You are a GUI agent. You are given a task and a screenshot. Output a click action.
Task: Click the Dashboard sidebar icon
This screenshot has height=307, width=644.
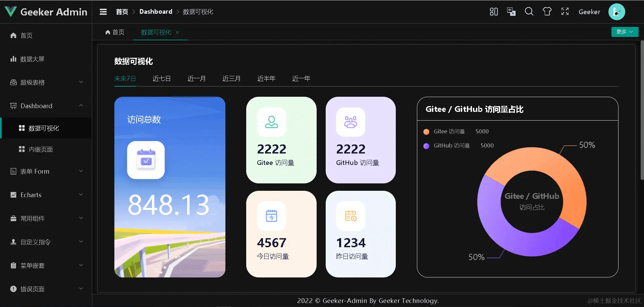(13, 106)
